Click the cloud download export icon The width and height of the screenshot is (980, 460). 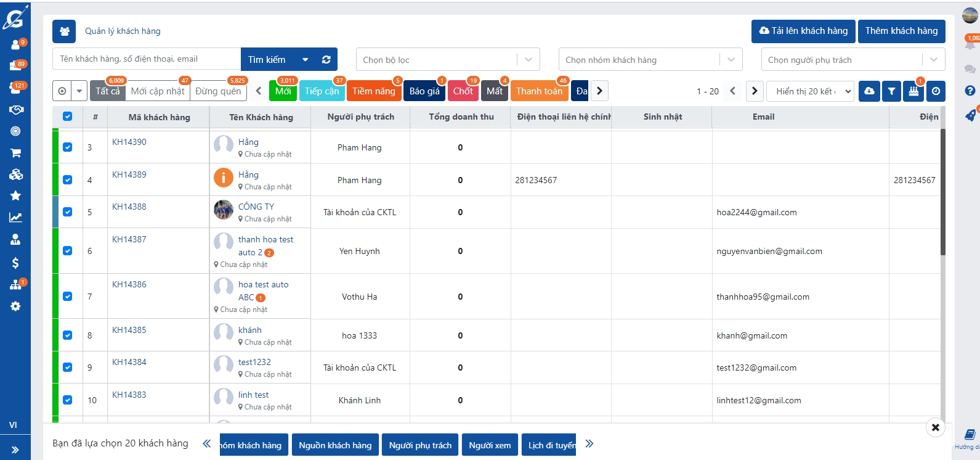click(869, 91)
